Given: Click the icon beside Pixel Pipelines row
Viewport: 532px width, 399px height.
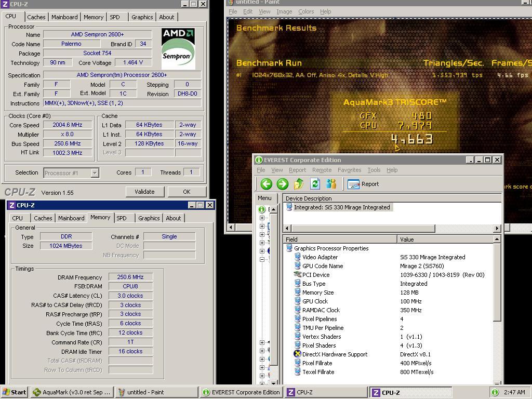Looking at the screenshot, I should click(298, 318).
